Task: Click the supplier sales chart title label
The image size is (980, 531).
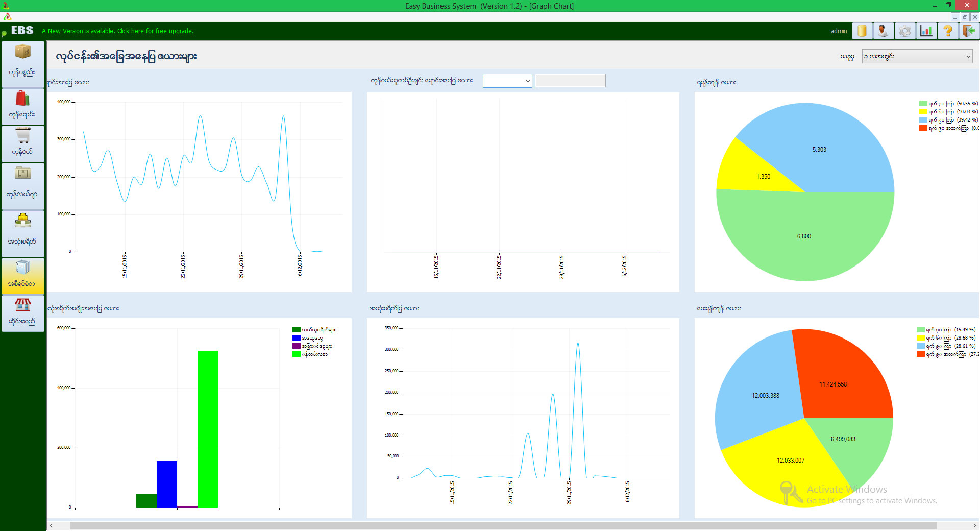Action: tap(422, 80)
